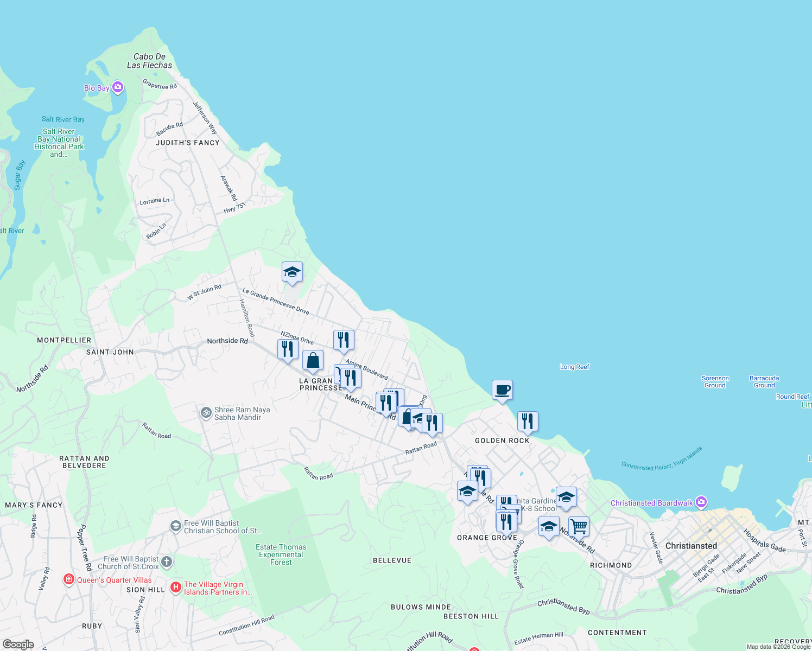Click the school marker west of Golden Rock streets

tap(467, 492)
